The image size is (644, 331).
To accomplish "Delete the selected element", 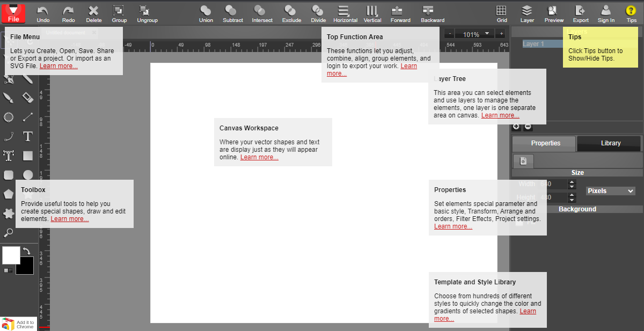I will tap(94, 13).
